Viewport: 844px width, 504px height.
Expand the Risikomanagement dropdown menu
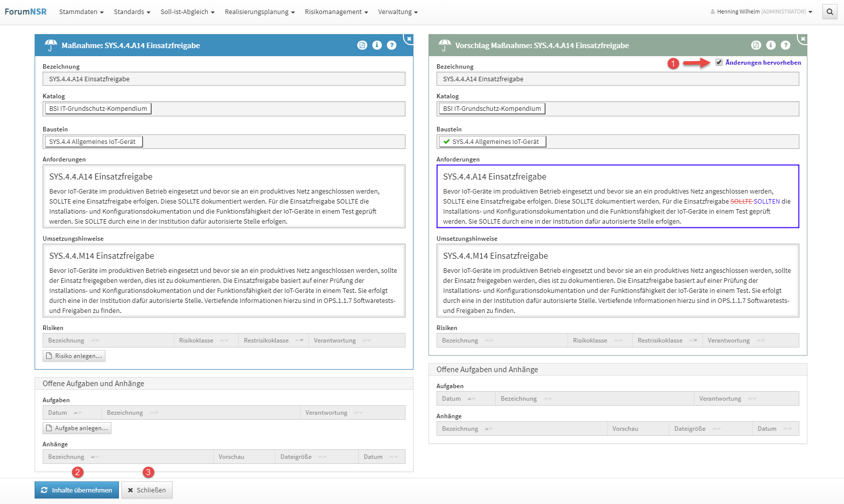click(336, 12)
